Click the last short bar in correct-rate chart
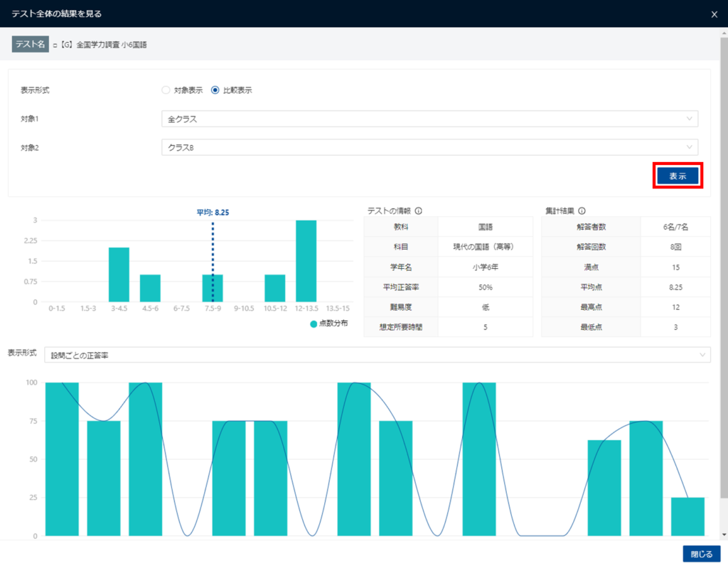 click(687, 517)
